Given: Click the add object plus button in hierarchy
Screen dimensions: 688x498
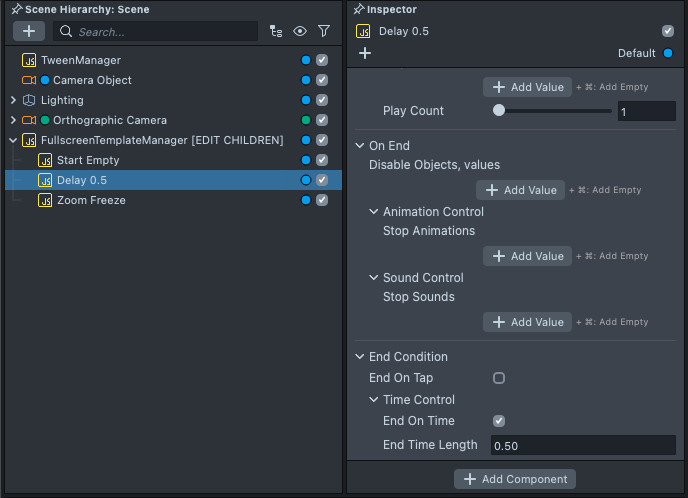Looking at the screenshot, I should coord(28,31).
